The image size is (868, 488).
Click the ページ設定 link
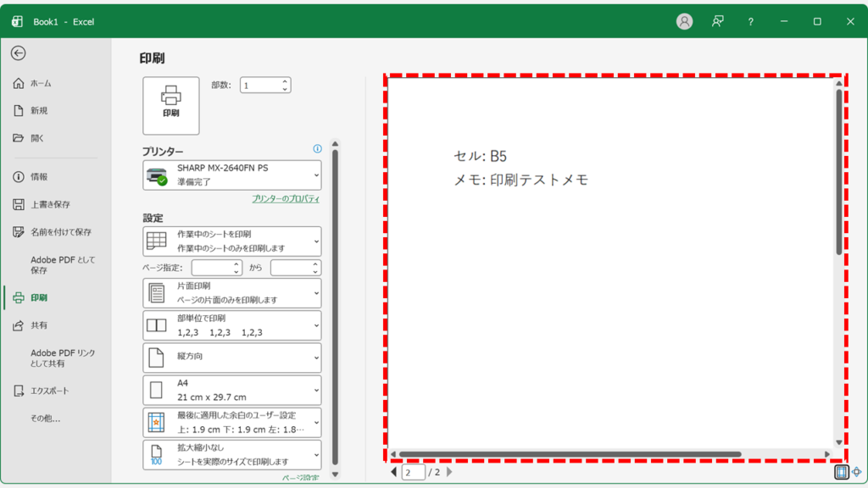[x=301, y=478]
